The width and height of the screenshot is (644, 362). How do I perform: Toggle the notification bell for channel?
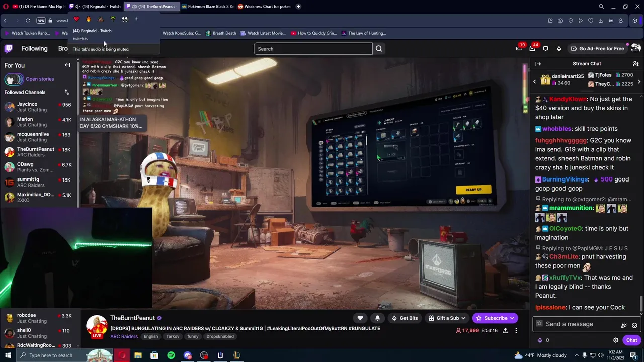(377, 318)
